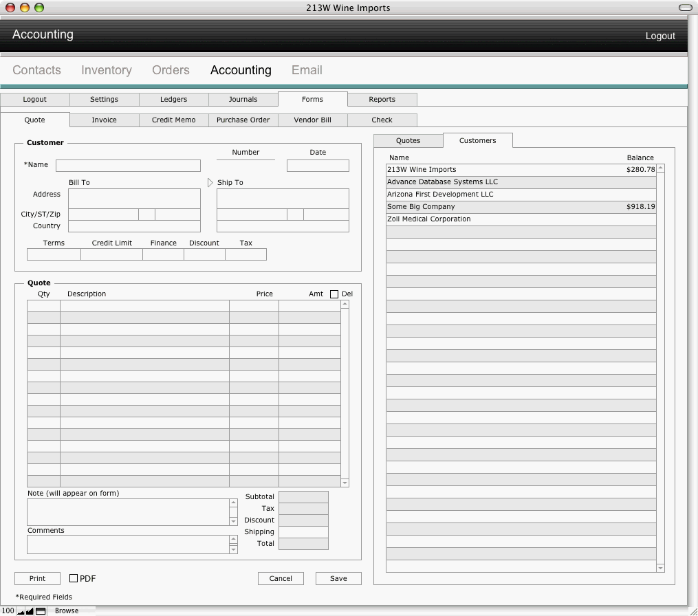Click the Cancel button
698x616 pixels.
pos(281,578)
